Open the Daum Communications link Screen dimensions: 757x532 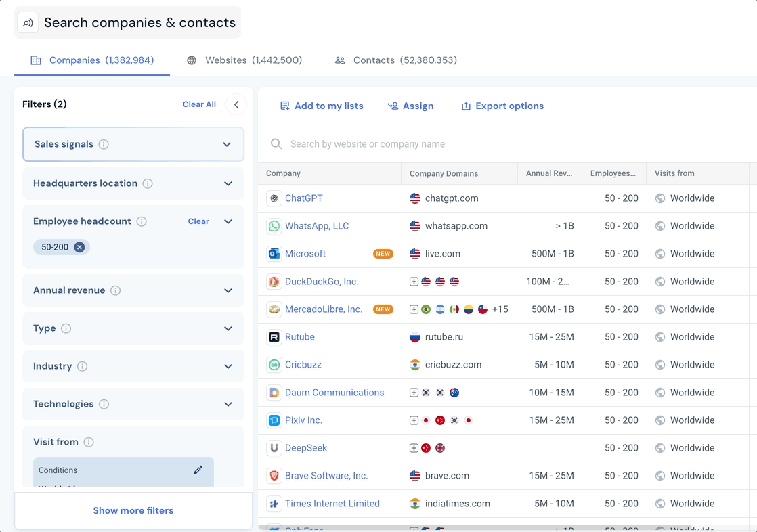click(x=334, y=393)
